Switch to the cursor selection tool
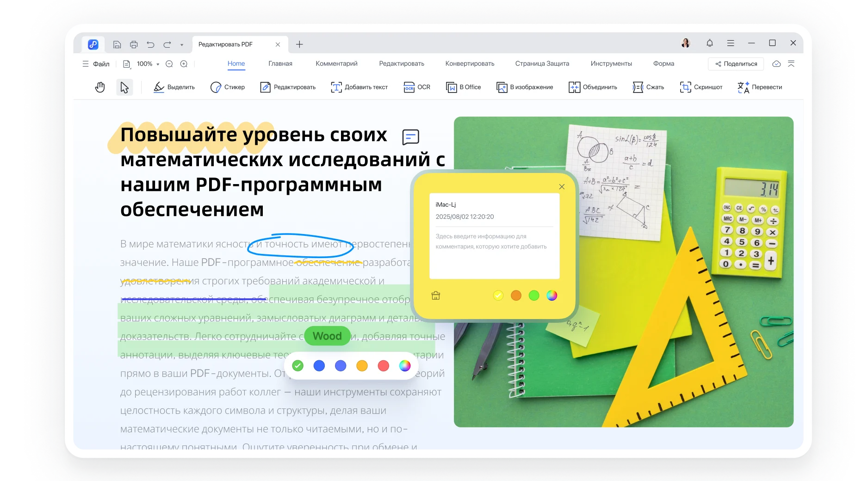Image resolution: width=868 pixels, height=481 pixels. (x=124, y=87)
